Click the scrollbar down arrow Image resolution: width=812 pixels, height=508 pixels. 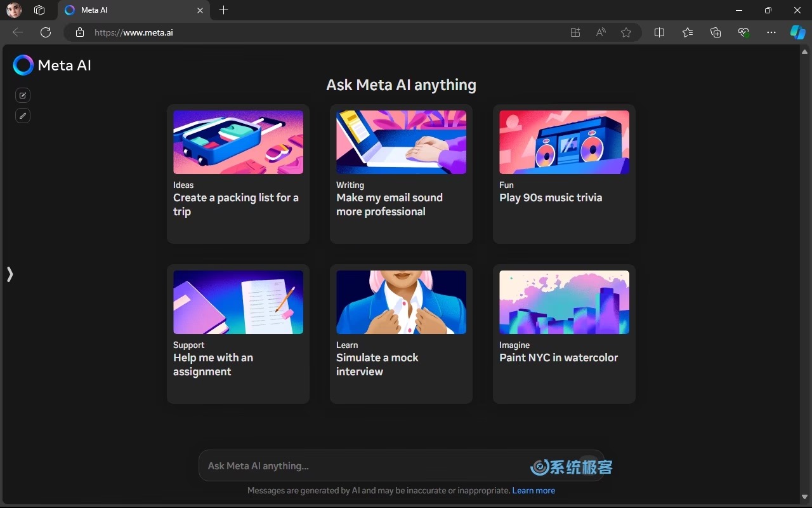click(805, 497)
